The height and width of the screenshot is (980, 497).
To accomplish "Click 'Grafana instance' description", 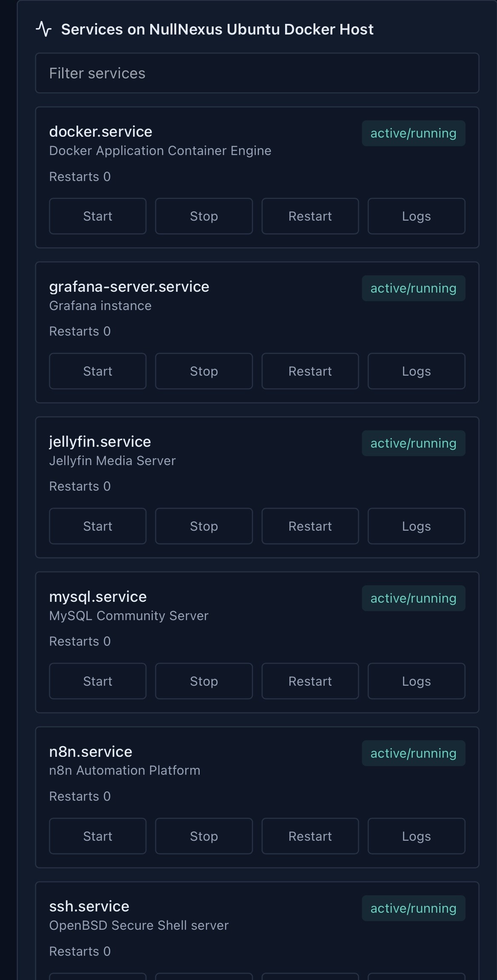I will click(100, 306).
